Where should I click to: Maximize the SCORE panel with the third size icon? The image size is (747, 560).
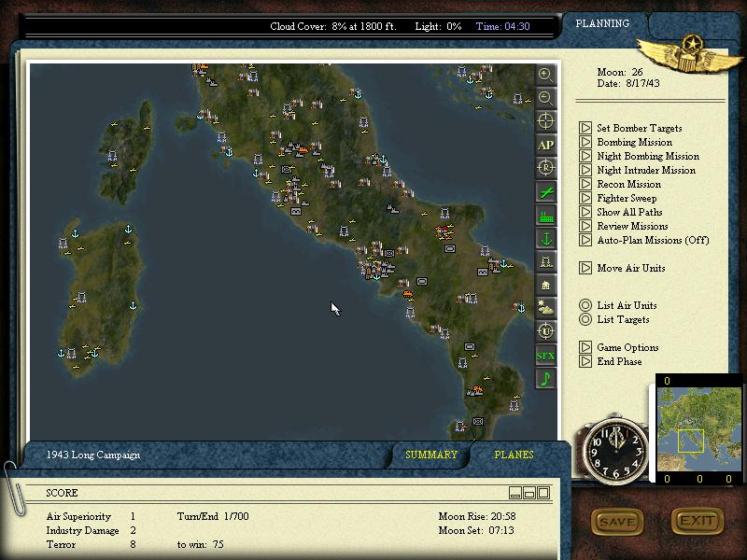(x=543, y=493)
